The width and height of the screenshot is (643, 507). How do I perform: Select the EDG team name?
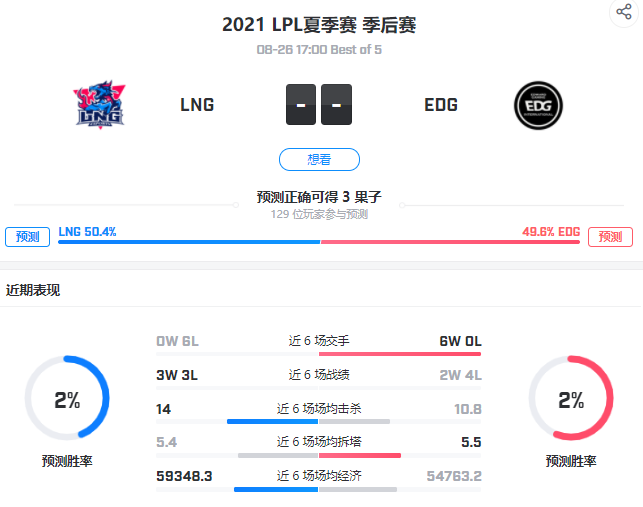(x=441, y=105)
